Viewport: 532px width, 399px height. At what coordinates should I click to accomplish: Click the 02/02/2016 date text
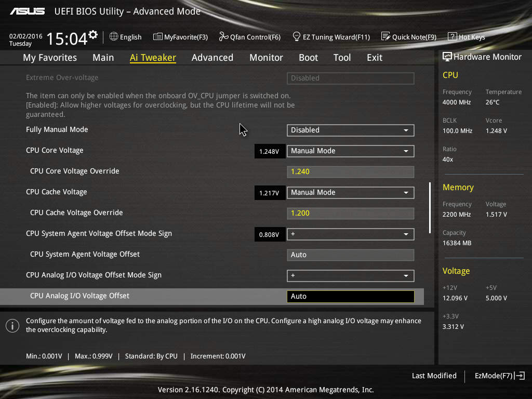click(x=26, y=36)
